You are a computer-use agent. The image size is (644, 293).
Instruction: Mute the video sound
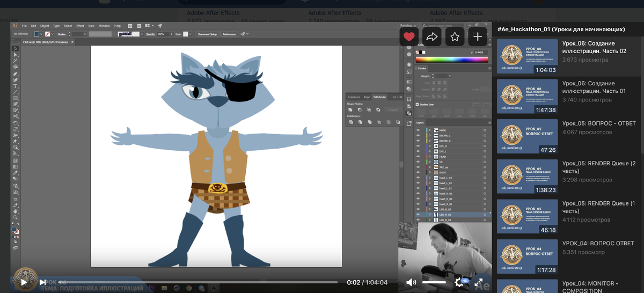pos(411,282)
